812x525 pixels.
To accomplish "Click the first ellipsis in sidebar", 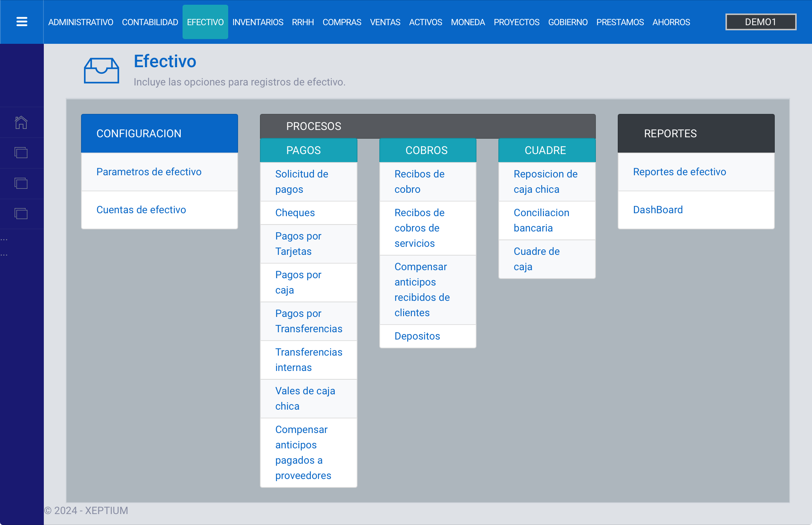I will (x=4, y=240).
